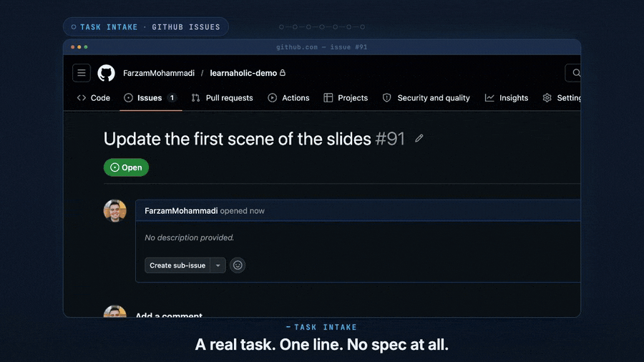This screenshot has height=362, width=644.
Task: Click the pencil edit title icon
Action: click(x=419, y=138)
